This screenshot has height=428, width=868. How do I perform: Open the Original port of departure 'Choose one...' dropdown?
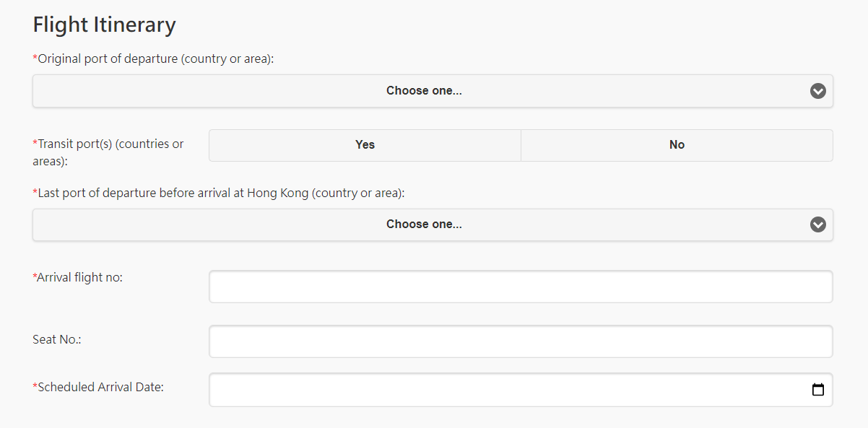(x=433, y=91)
